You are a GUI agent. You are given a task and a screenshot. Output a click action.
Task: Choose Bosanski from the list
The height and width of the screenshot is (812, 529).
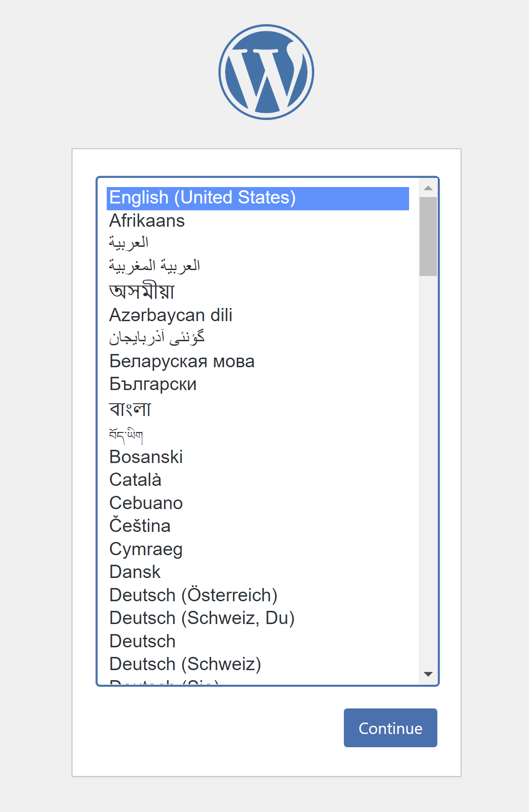[146, 457]
